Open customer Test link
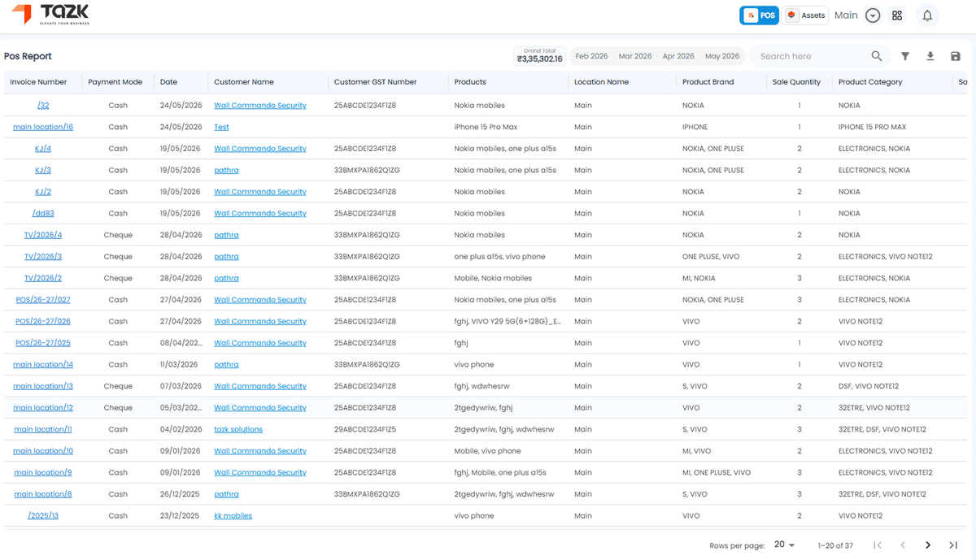The image size is (976, 560). [221, 127]
